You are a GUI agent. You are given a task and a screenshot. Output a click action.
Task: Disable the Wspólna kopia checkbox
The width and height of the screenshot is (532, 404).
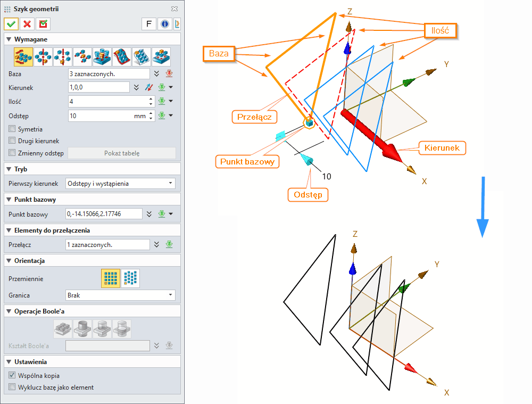(x=11, y=375)
